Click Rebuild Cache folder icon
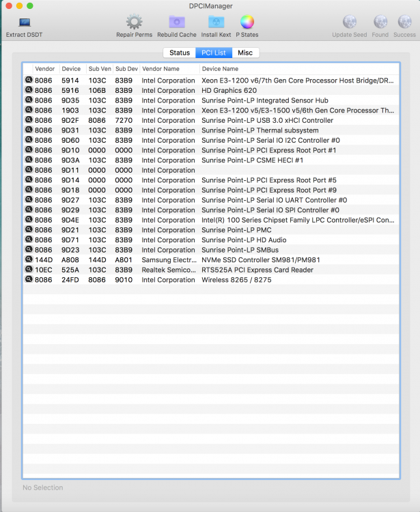 [177, 22]
